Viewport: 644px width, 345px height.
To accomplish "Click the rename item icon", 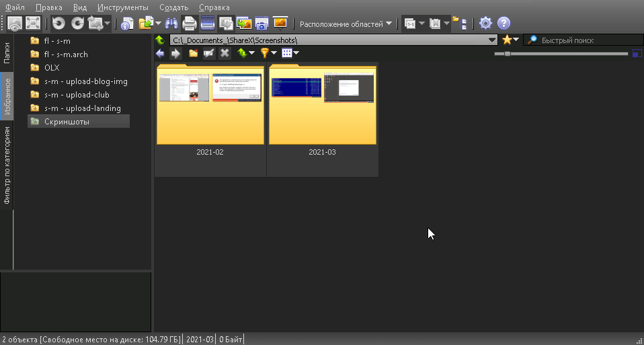I will [209, 53].
